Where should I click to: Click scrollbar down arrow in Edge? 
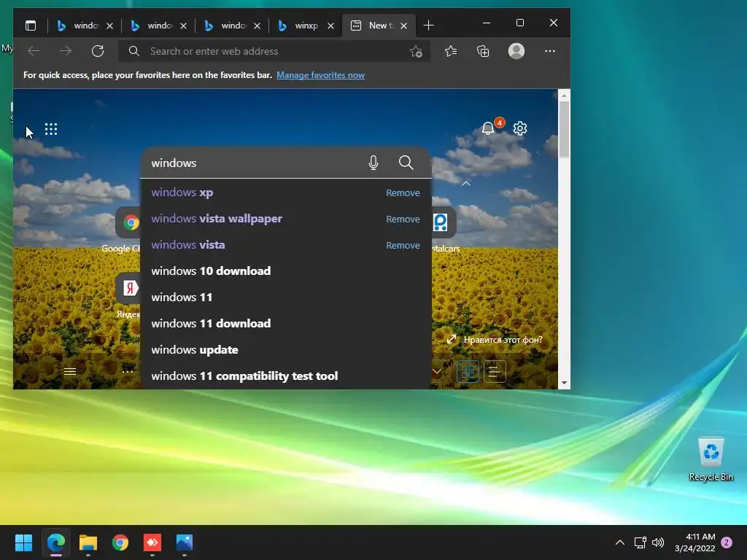pyautogui.click(x=564, y=383)
